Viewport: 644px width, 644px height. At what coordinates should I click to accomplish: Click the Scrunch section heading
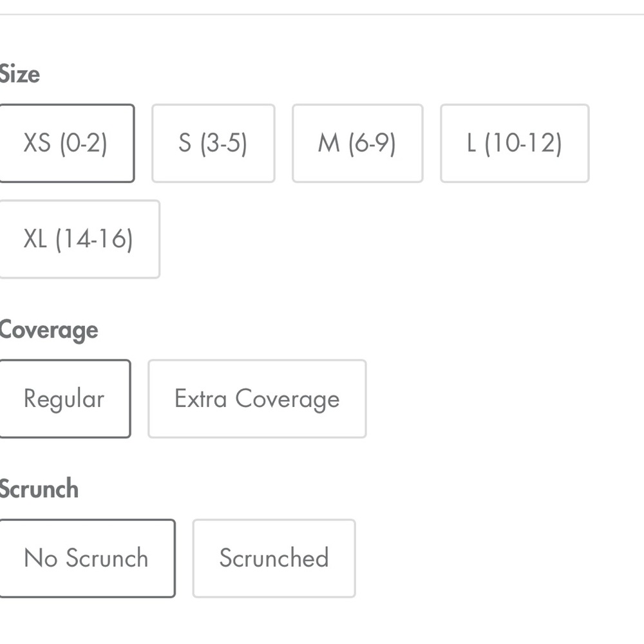(x=39, y=489)
